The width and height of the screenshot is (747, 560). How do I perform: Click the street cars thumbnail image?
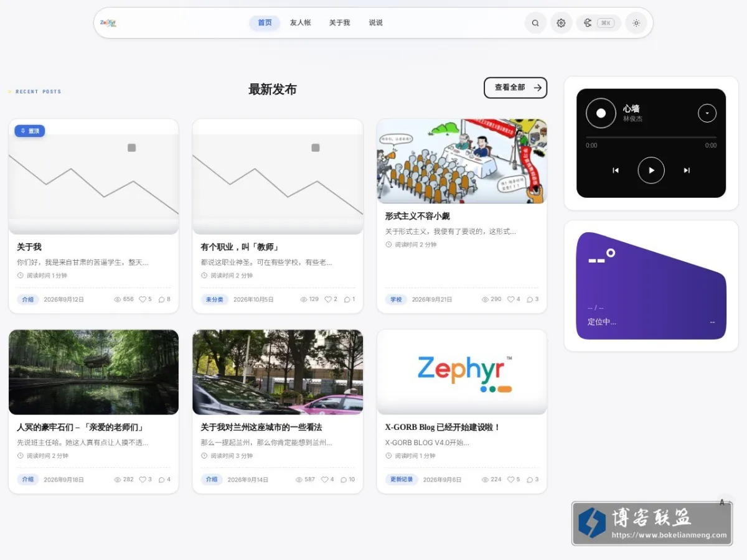tap(278, 372)
